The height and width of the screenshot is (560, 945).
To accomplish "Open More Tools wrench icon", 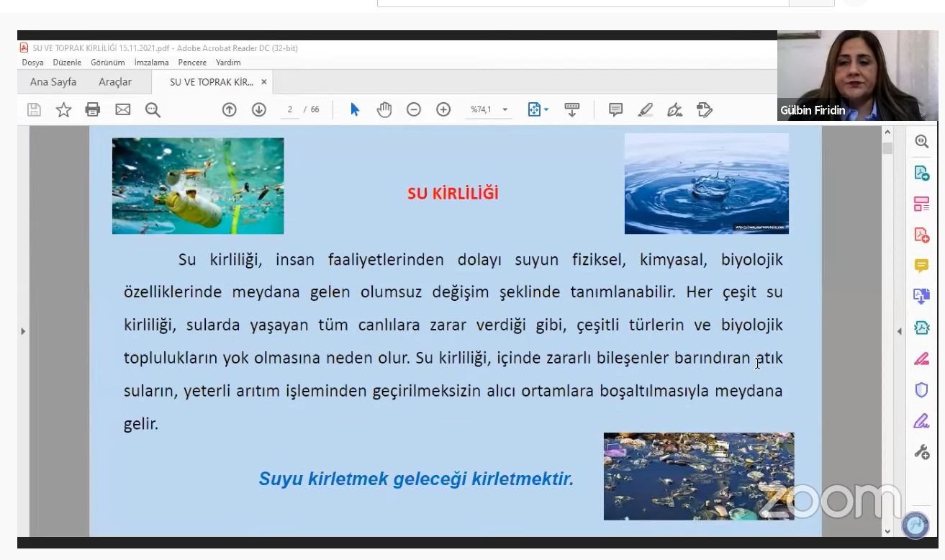I will pos(921,452).
